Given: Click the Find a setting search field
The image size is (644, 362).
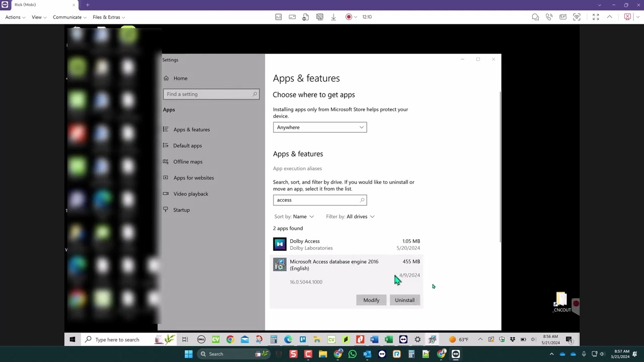Looking at the screenshot, I should [211, 94].
